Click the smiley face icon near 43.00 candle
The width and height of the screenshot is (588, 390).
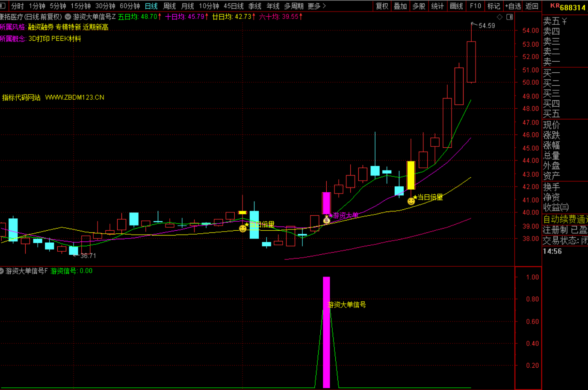pos(411,201)
